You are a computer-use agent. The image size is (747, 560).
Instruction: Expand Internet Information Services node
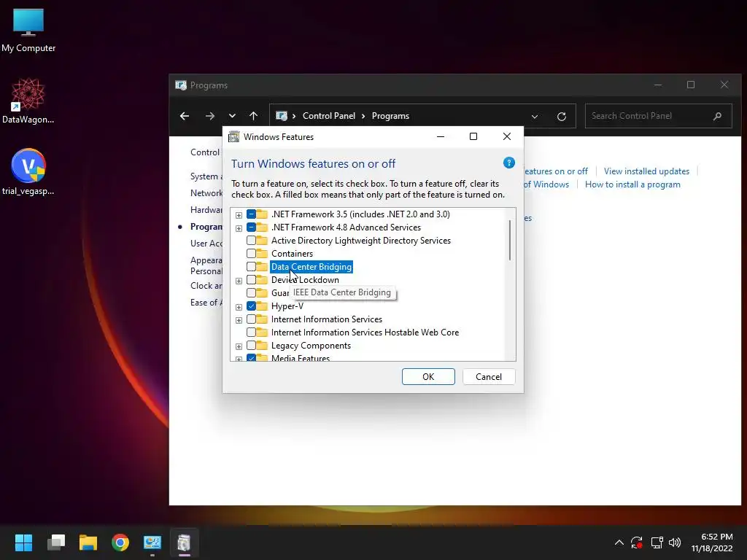[239, 320]
